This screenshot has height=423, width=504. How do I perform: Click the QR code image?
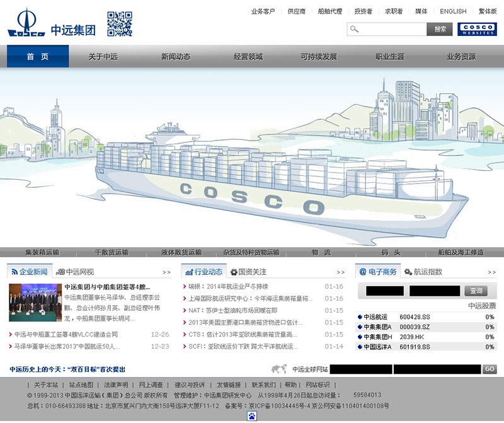[x=119, y=23]
